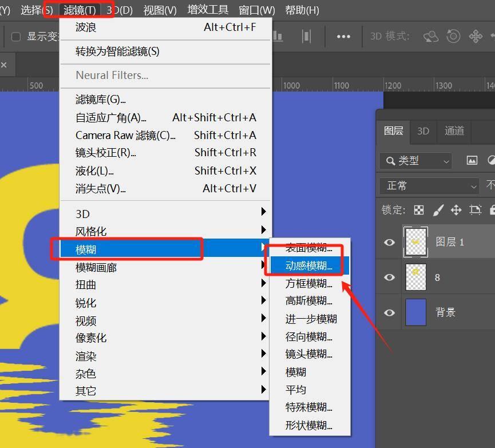Select the lock transparent pixels icon
Image resolution: width=495 pixels, height=448 pixels.
(x=419, y=209)
